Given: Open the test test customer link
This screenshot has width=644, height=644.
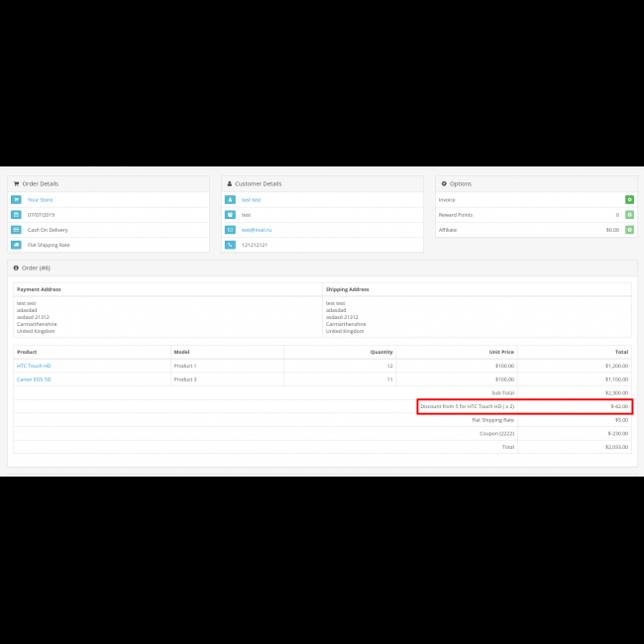Looking at the screenshot, I should click(x=251, y=199).
